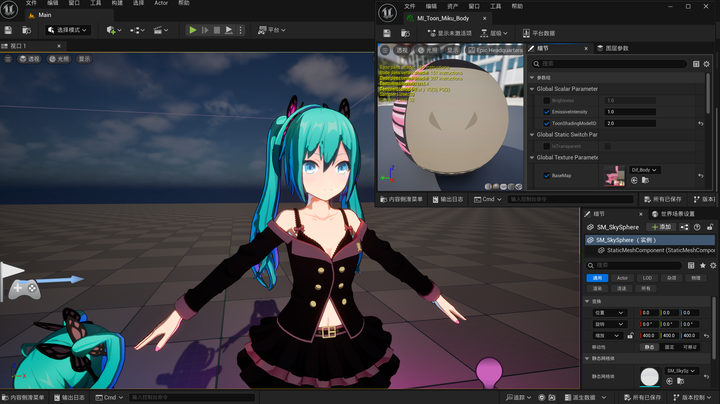This screenshot has height=404, width=720.
Task: Save the material instance in MI_Toon_Miku_Body window
Action: coord(387,33)
